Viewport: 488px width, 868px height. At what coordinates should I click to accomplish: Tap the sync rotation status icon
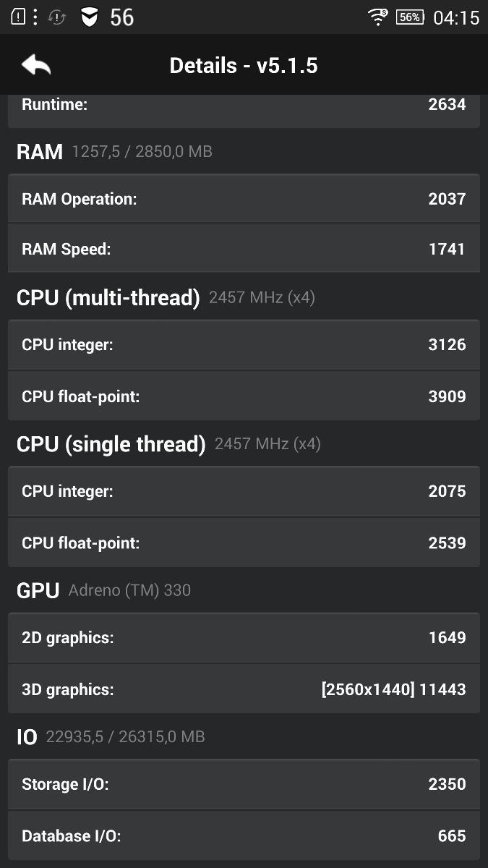pos(57,17)
